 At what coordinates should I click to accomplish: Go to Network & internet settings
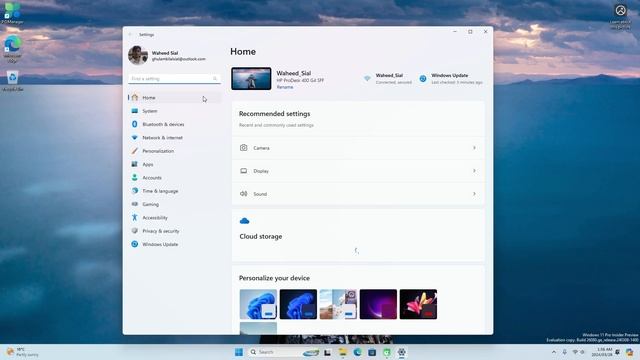tap(174, 138)
